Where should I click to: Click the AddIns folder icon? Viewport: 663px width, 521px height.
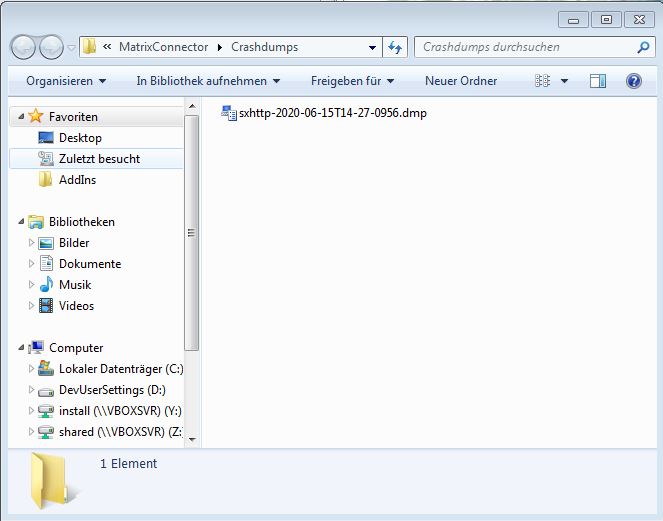(45, 179)
